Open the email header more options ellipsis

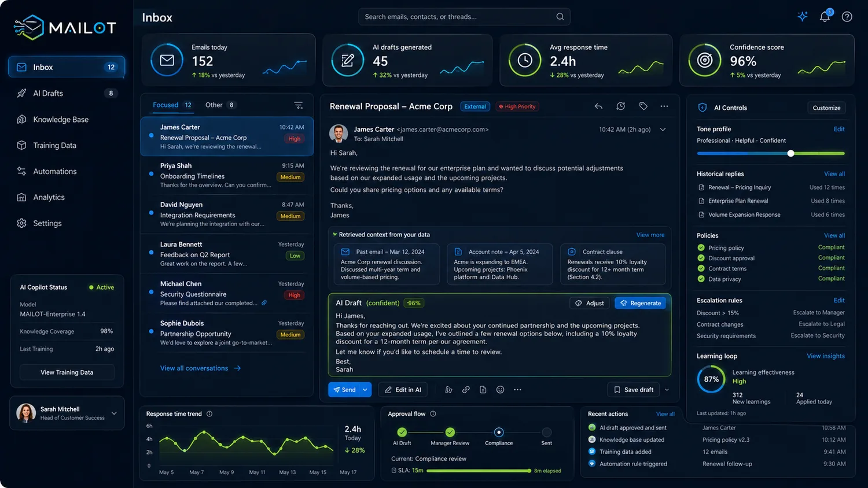click(x=664, y=106)
